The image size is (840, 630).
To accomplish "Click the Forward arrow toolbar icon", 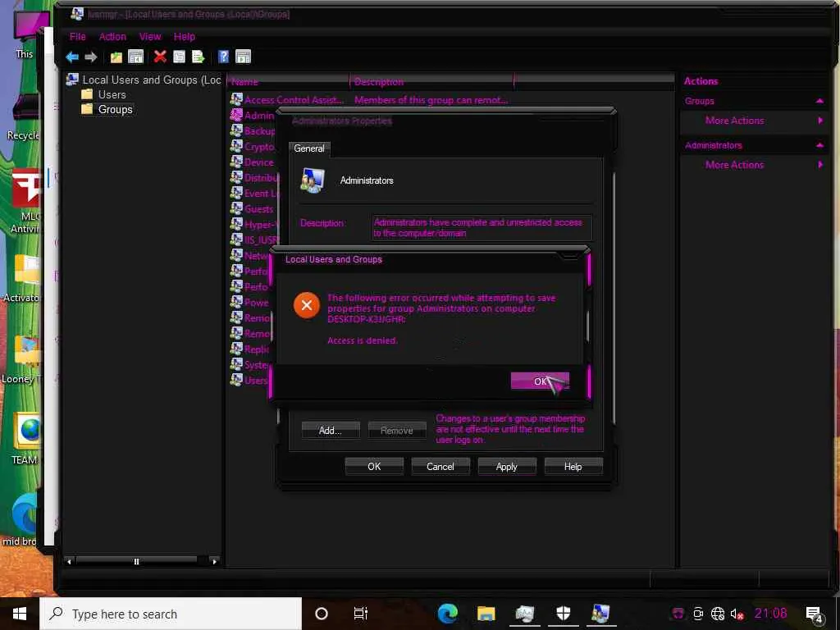I will click(x=91, y=57).
